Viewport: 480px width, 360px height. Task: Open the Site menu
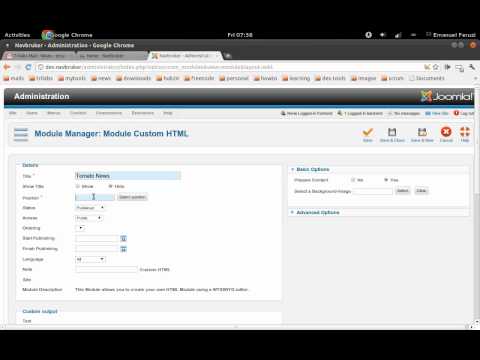pyautogui.click(x=13, y=113)
